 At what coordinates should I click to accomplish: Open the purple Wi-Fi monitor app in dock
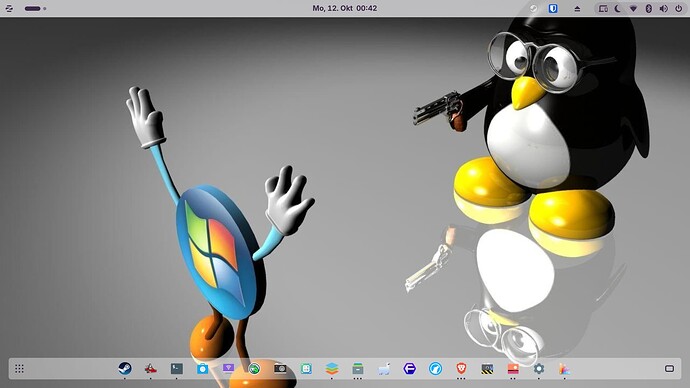pos(228,368)
